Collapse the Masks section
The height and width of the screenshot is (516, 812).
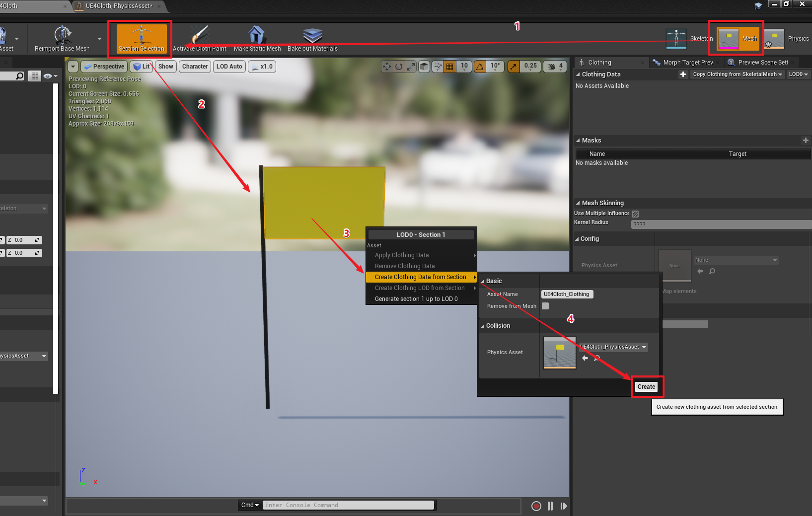click(x=578, y=141)
